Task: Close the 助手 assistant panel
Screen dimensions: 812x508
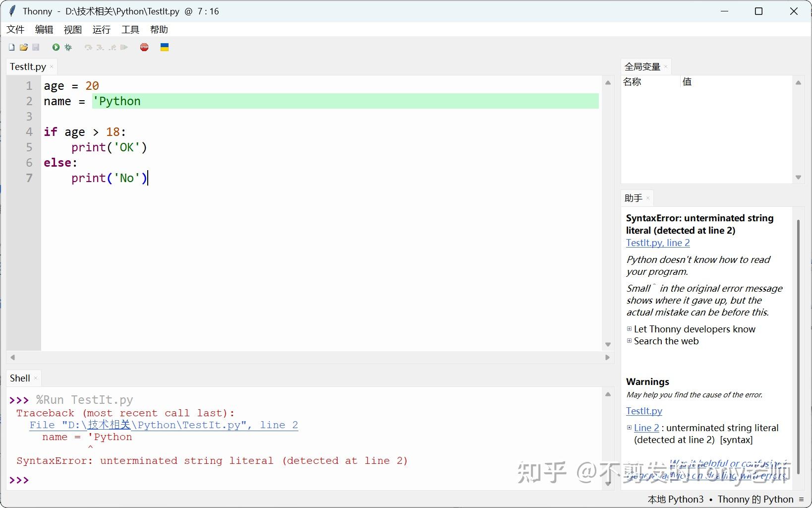Action: point(648,198)
